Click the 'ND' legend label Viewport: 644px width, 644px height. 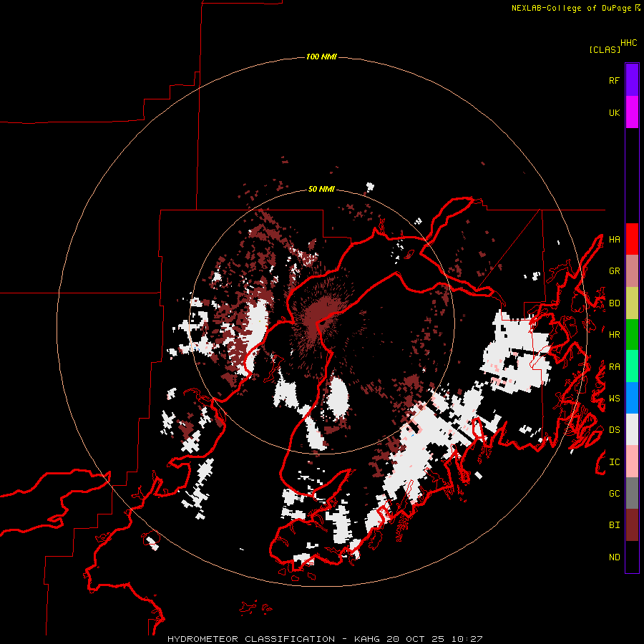[615, 557]
